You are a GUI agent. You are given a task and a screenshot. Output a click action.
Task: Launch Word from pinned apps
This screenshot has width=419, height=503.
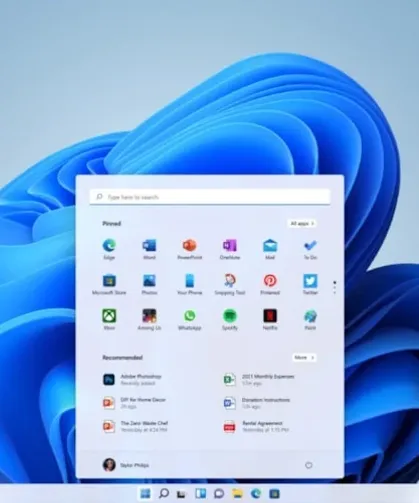click(x=149, y=249)
